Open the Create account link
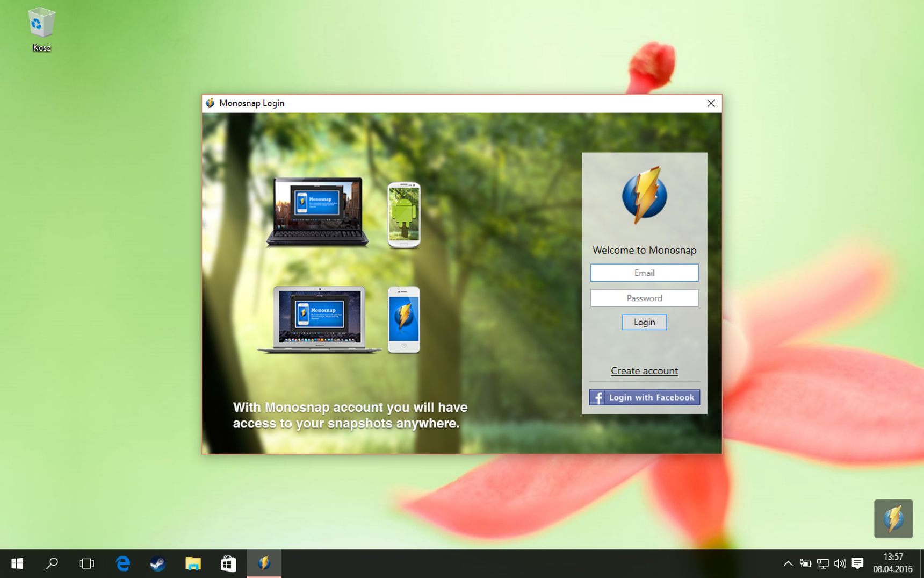 point(644,370)
